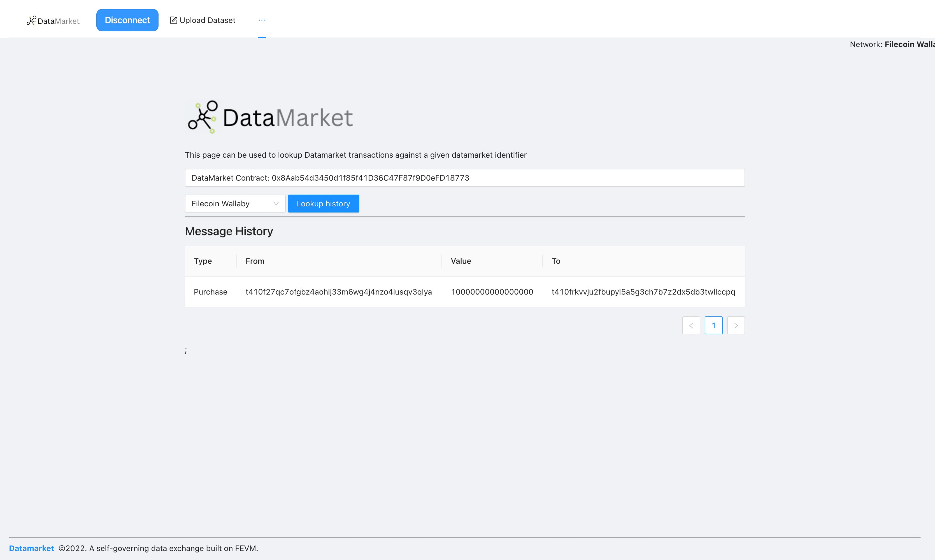Click the Upload Dataset menu item
Viewport: 935px width, 560px height.
click(202, 20)
